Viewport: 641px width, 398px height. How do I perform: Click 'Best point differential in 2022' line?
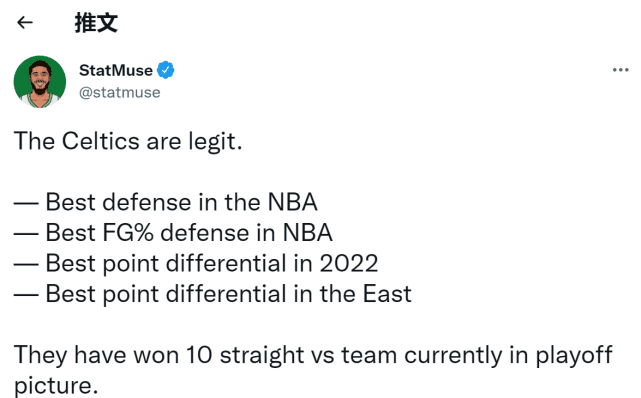(196, 264)
